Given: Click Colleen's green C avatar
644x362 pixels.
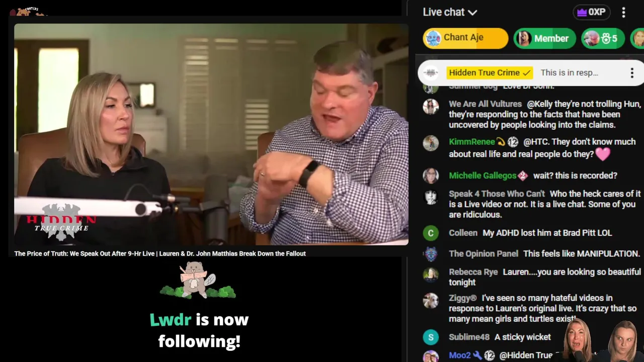Looking at the screenshot, I should coord(431,233).
